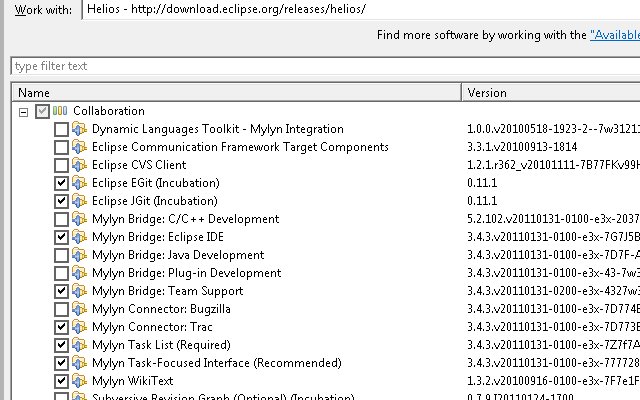Check Eclipse Communication Framework Target Components box
Image resolution: width=640 pixels, height=400 pixels.
pyautogui.click(x=61, y=147)
